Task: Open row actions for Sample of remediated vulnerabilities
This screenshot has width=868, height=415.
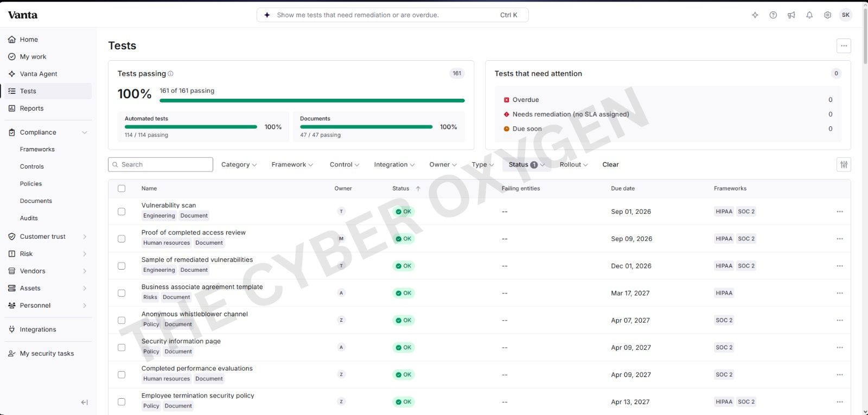Action: (840, 266)
